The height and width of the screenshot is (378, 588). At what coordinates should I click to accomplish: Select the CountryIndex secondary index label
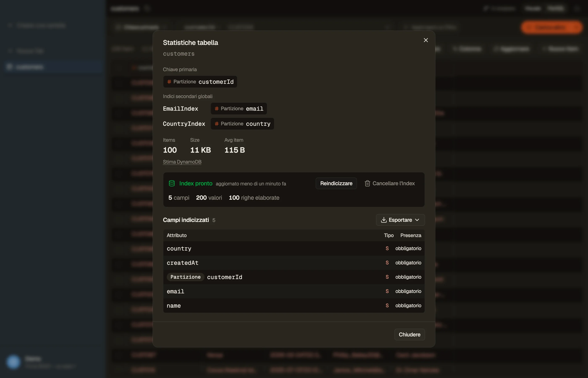[x=184, y=124]
